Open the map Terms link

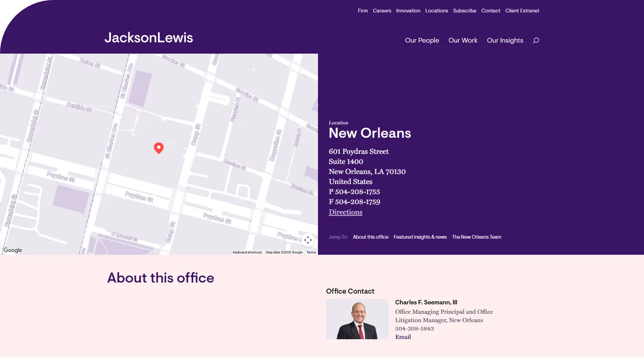311,252
